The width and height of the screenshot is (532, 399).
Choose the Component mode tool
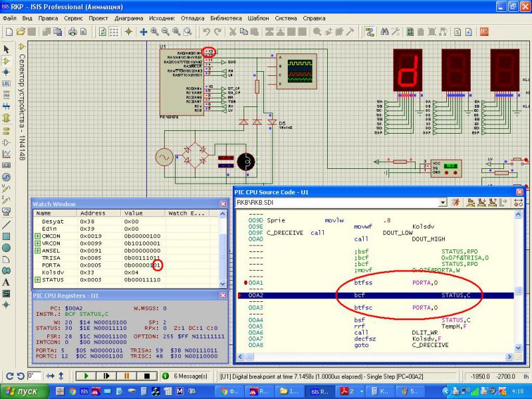(x=6, y=61)
